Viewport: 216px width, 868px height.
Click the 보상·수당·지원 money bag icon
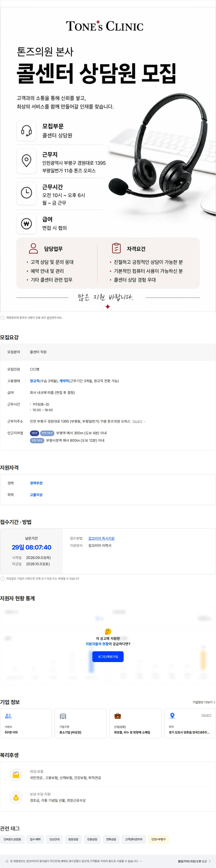[x=16, y=797]
